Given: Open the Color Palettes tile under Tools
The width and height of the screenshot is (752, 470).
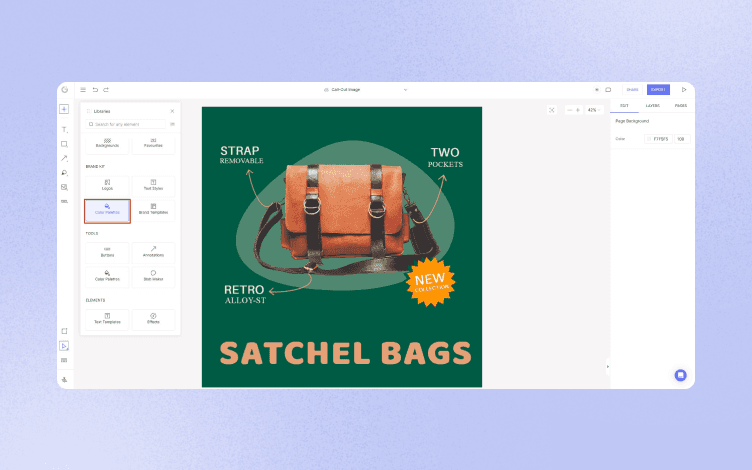Looking at the screenshot, I should tap(107, 276).
